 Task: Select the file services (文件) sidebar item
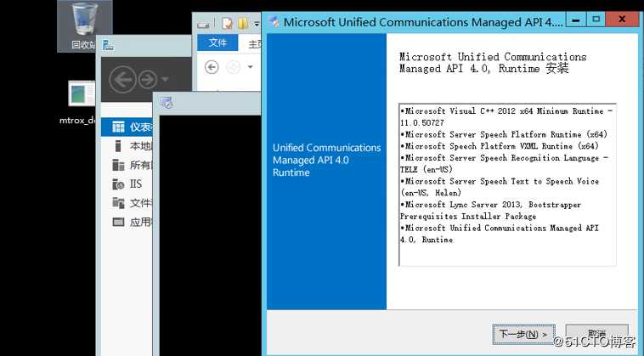(x=127, y=203)
